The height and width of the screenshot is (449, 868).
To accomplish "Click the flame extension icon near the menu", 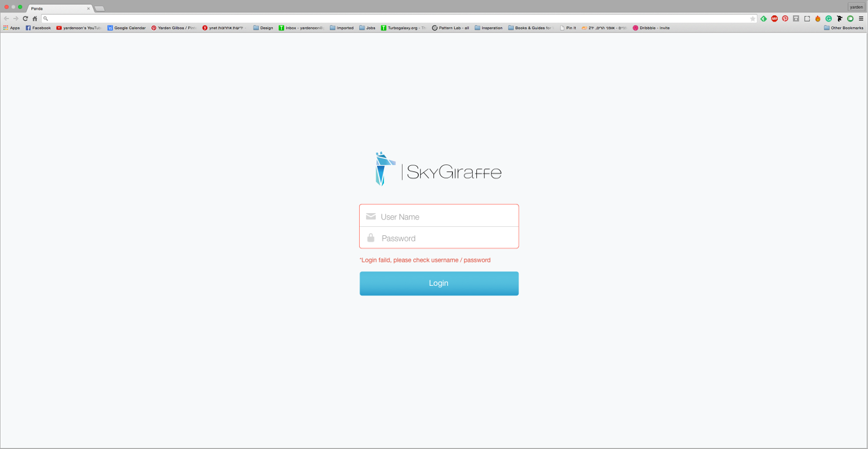I will coord(818,19).
